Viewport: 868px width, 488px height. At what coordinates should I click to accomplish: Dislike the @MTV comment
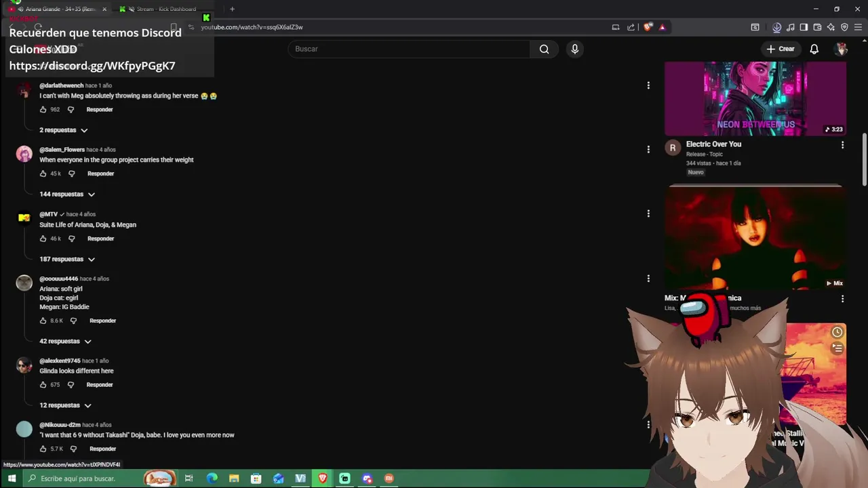tap(71, 239)
